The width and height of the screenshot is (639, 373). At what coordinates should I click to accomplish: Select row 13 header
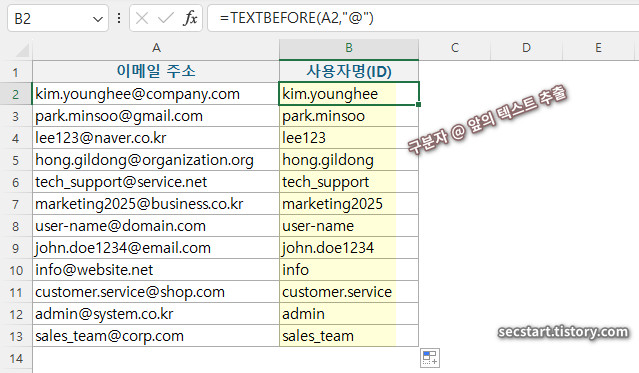[x=15, y=336]
